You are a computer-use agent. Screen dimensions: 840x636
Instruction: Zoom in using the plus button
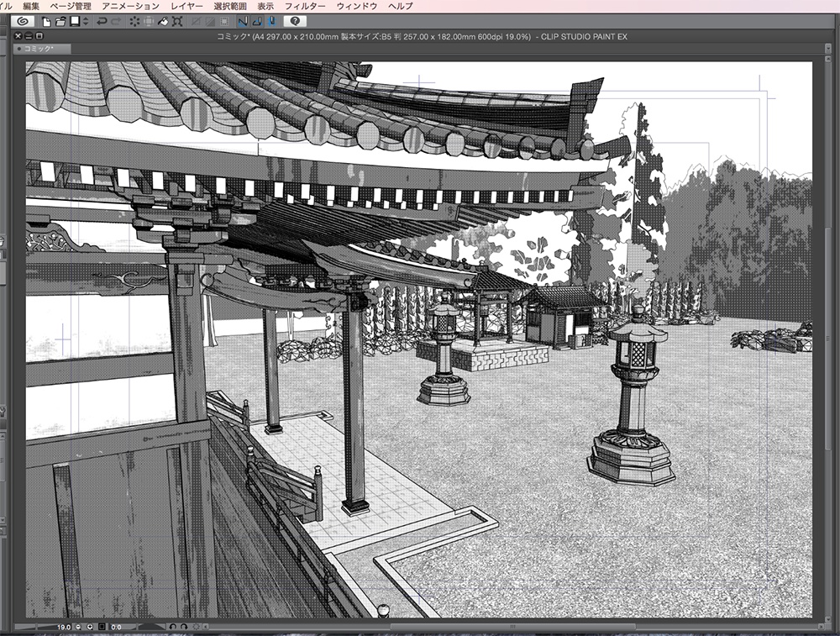click(90, 627)
